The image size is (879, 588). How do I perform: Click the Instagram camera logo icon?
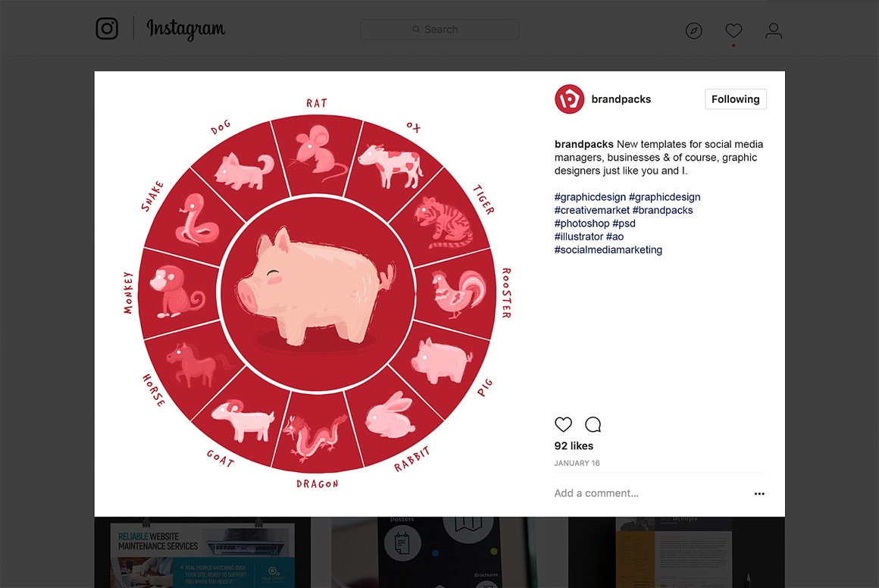[107, 29]
